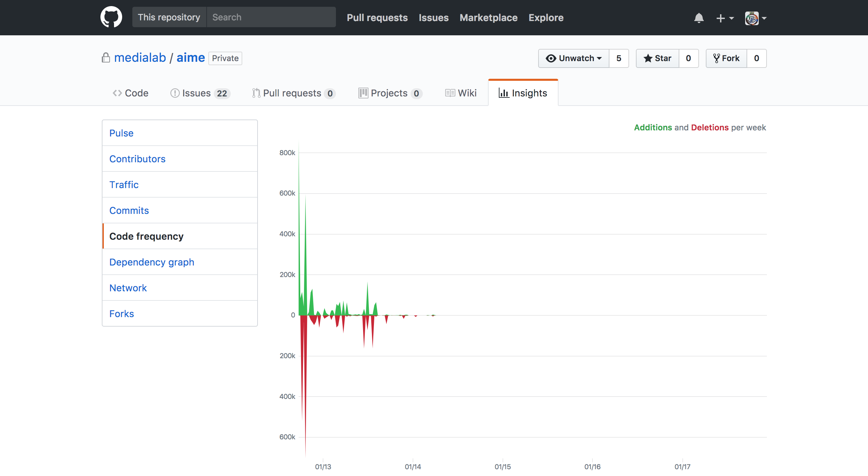Viewport: 868px width, 476px height.
Task: Click the stargazers count 0
Action: 688,58
